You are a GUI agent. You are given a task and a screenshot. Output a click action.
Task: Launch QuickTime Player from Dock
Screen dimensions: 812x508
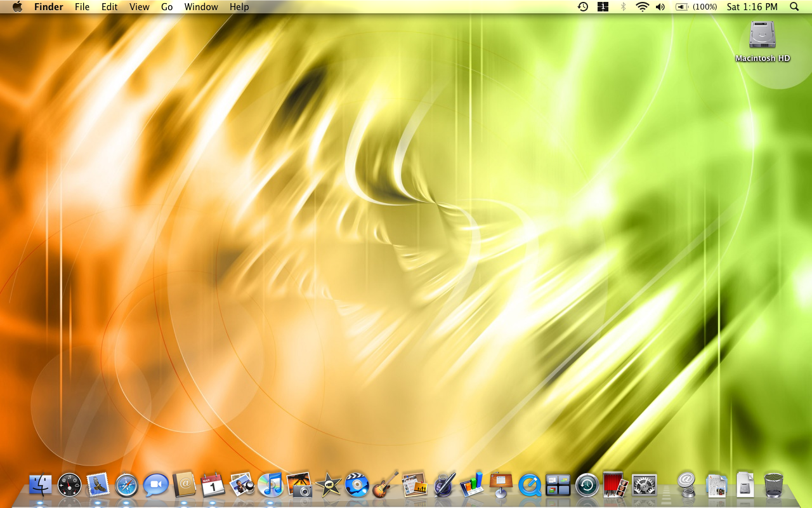[530, 486]
